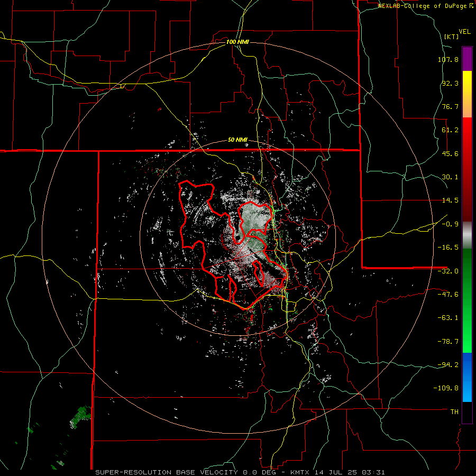Click the product title caption at the bottom
The image size is (476, 476).
[240, 472]
